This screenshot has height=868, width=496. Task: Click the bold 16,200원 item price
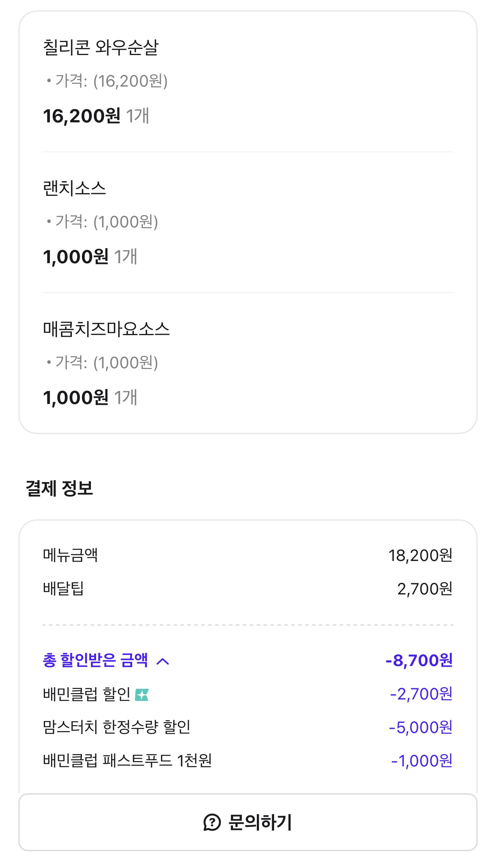[82, 116]
